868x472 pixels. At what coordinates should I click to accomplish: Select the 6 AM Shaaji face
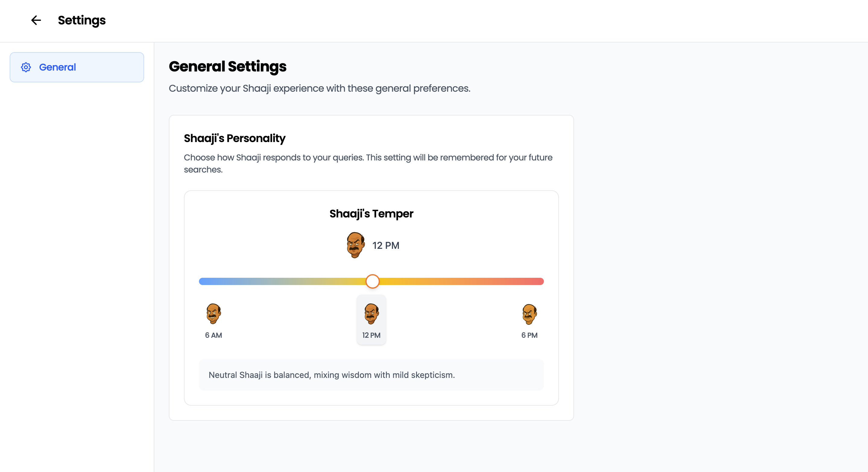213,314
